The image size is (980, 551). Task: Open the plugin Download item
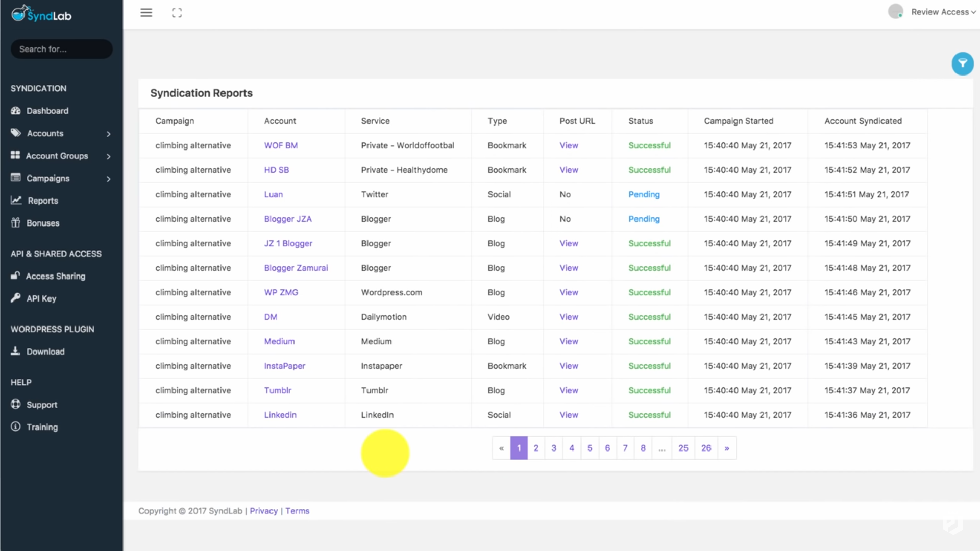click(x=37, y=352)
